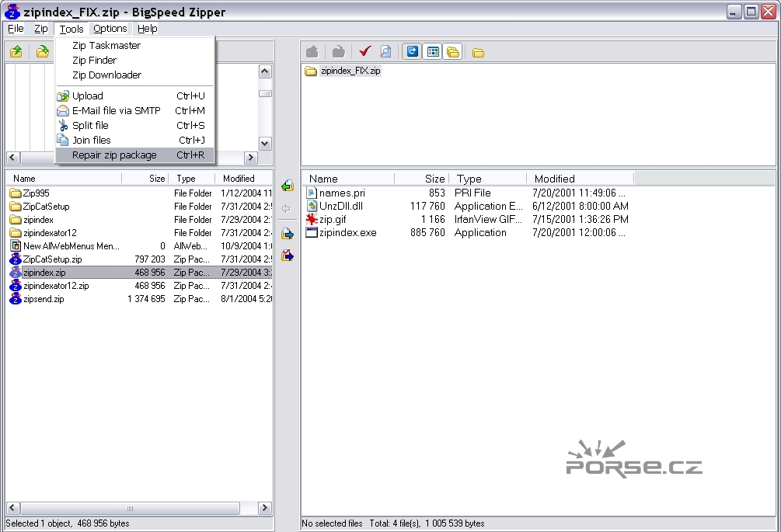Screen dimensions: 781x532
Task: Open the File menu
Action: coord(16,29)
